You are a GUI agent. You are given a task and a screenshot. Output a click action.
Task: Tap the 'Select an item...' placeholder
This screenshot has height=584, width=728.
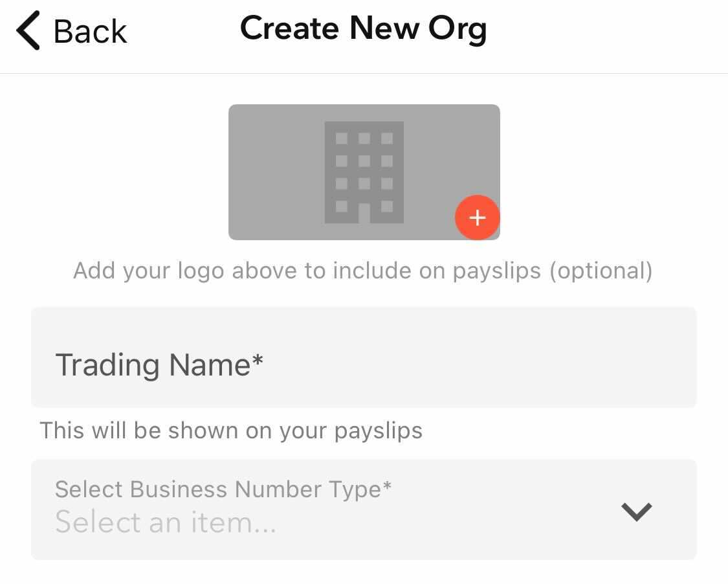coord(166,522)
